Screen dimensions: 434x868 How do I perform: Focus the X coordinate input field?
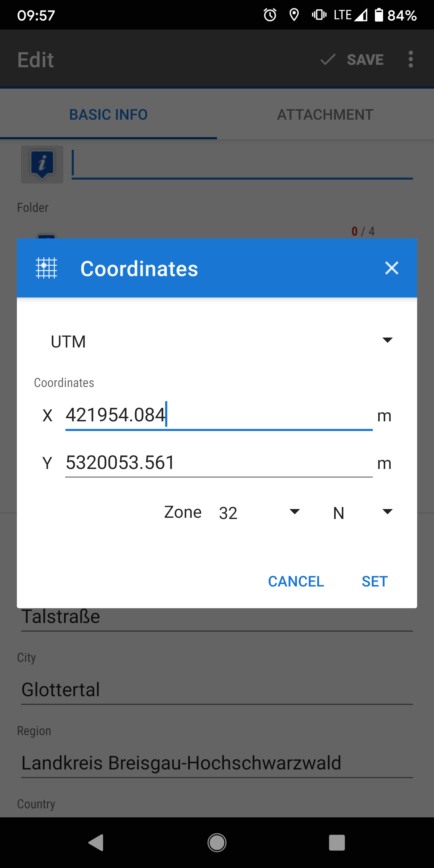(x=219, y=415)
